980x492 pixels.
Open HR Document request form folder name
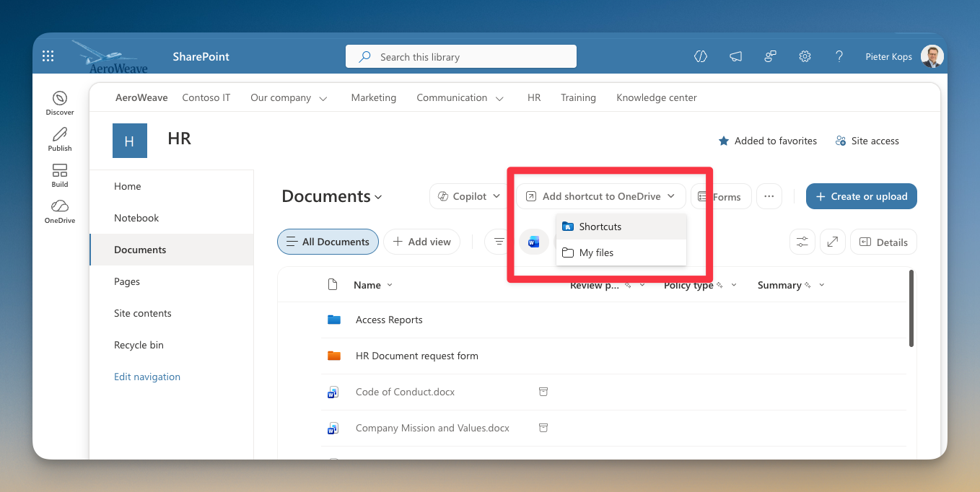(417, 356)
